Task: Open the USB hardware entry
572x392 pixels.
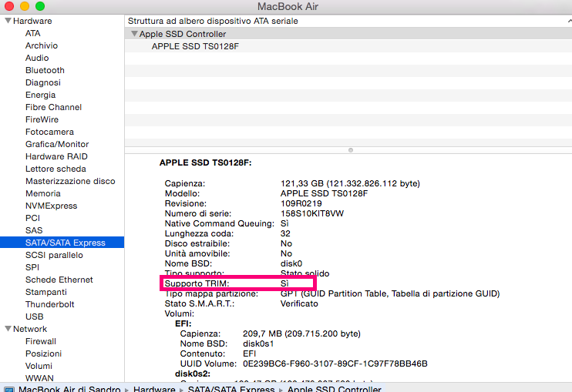Action: tap(34, 317)
